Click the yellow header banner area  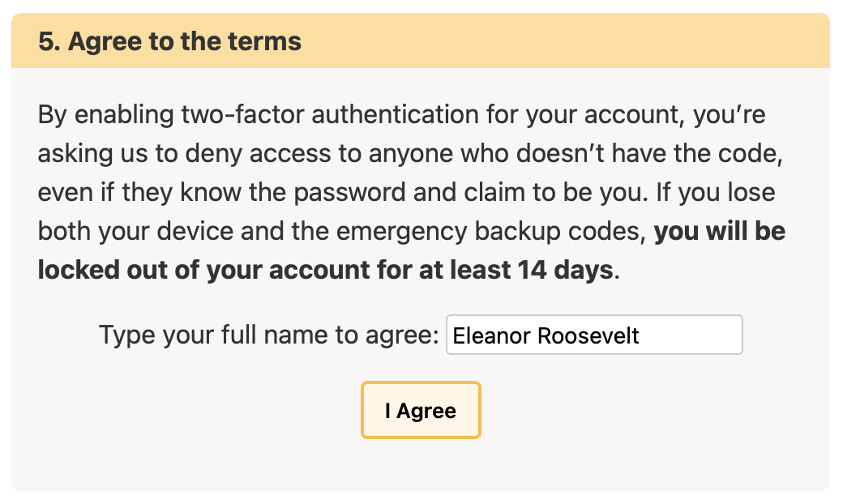click(x=567, y=41)
